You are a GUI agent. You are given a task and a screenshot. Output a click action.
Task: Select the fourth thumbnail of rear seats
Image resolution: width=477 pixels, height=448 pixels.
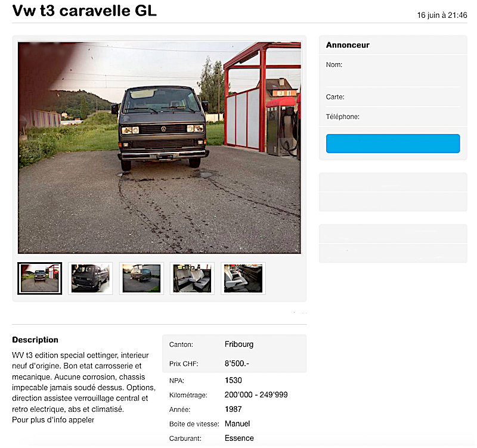tap(192, 278)
